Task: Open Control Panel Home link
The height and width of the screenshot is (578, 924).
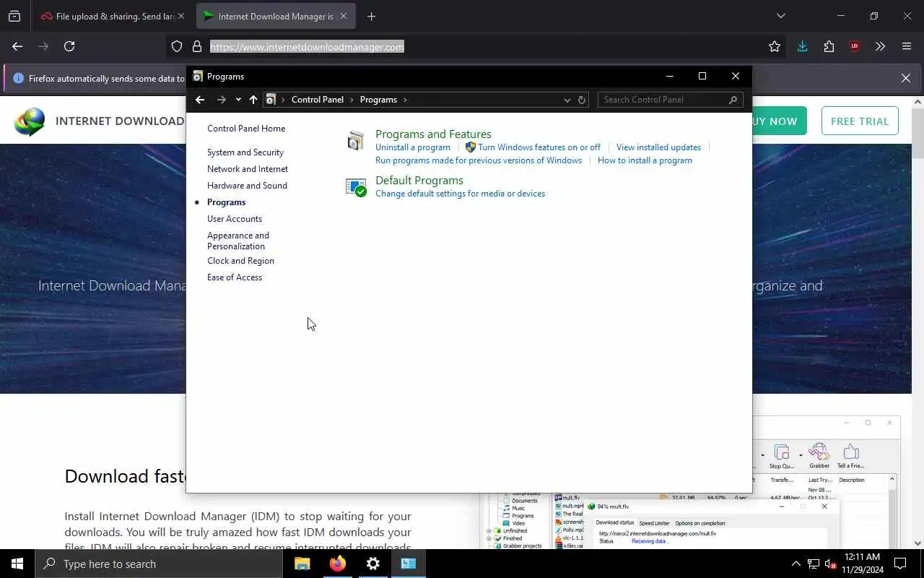Action: (246, 129)
